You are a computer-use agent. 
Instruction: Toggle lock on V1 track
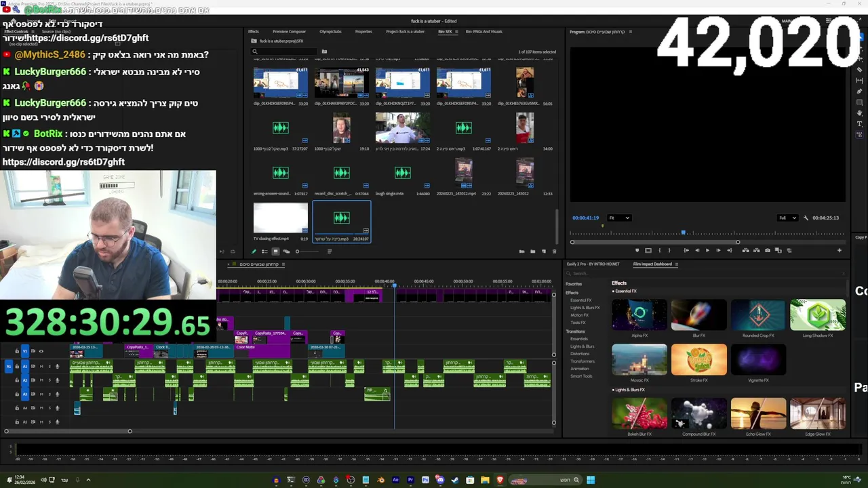(17, 351)
